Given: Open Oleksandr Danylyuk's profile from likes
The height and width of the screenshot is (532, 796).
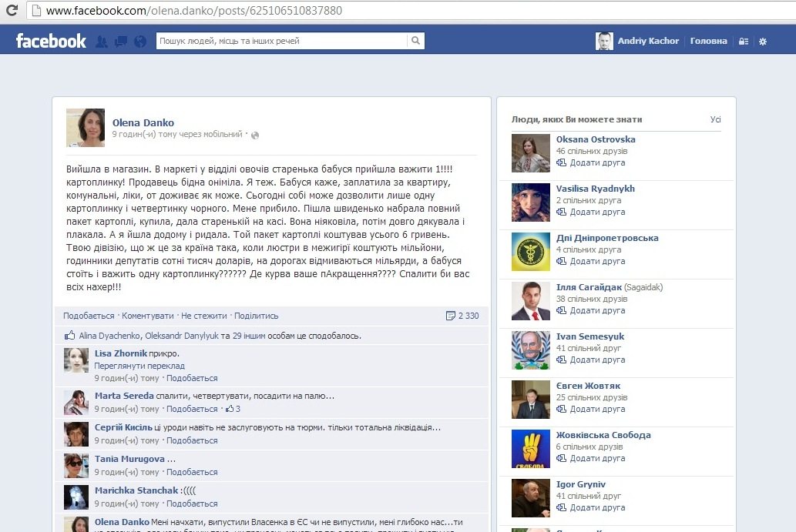Looking at the screenshot, I should coord(182,336).
